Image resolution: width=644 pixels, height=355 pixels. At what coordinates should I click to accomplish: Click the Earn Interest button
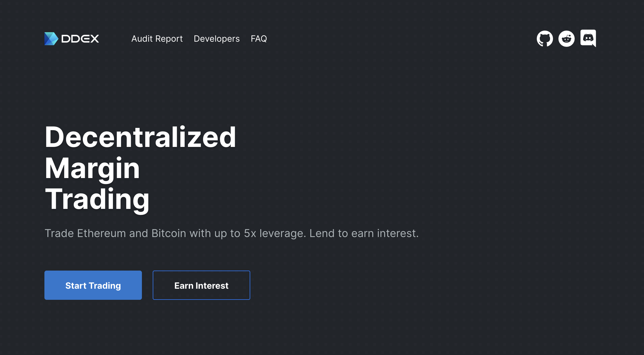point(201,285)
